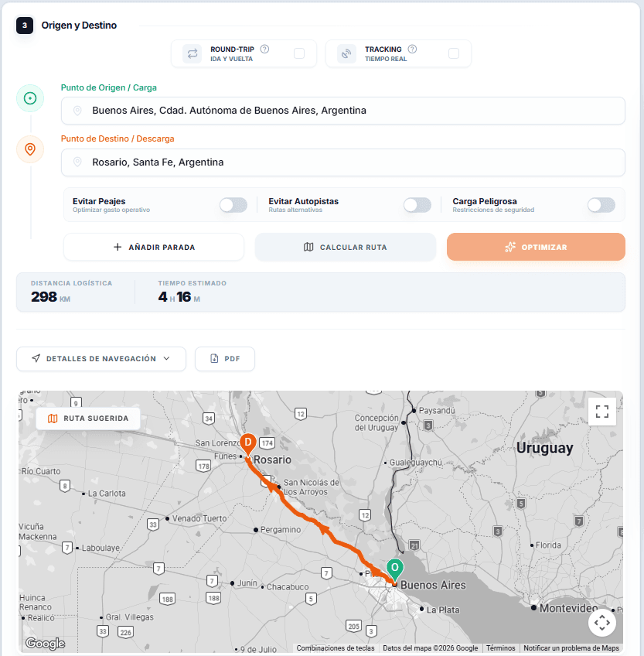Click the orange Optimizar button

pos(536,247)
